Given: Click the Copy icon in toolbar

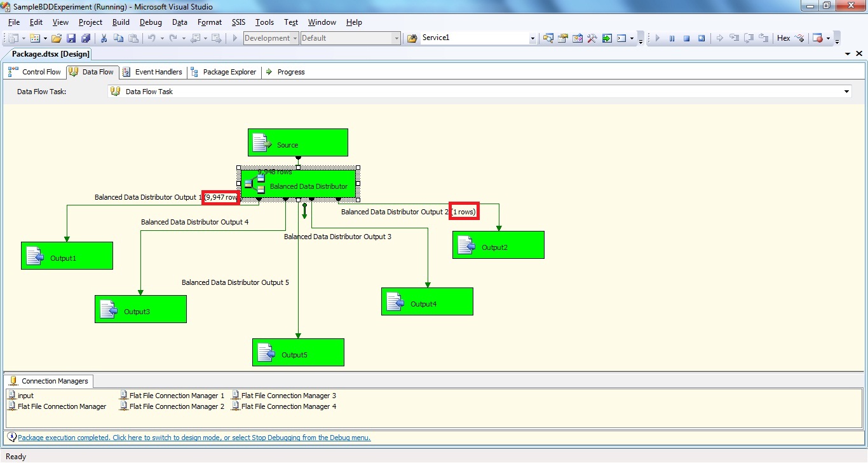Looking at the screenshot, I should 118,38.
